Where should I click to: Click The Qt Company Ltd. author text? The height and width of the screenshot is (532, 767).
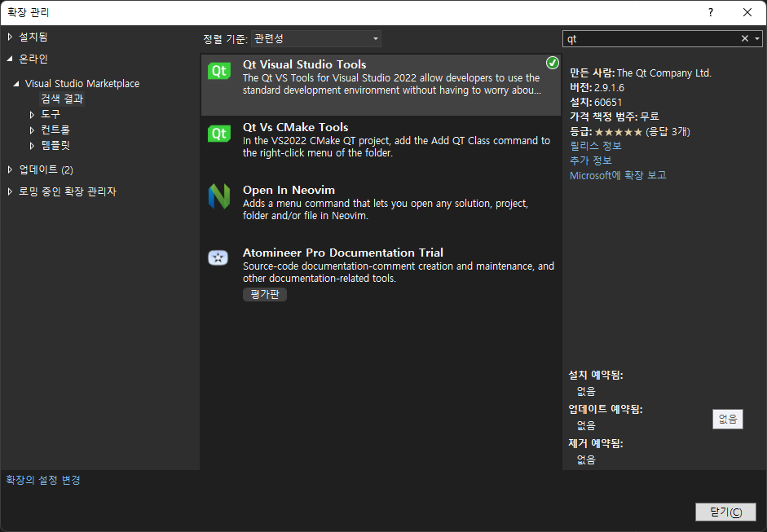663,73
